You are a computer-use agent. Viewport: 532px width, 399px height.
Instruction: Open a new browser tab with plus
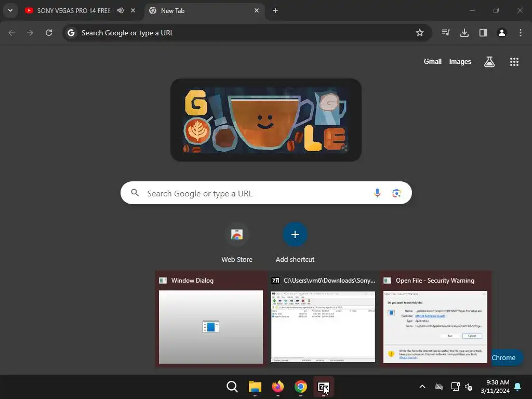click(x=275, y=10)
